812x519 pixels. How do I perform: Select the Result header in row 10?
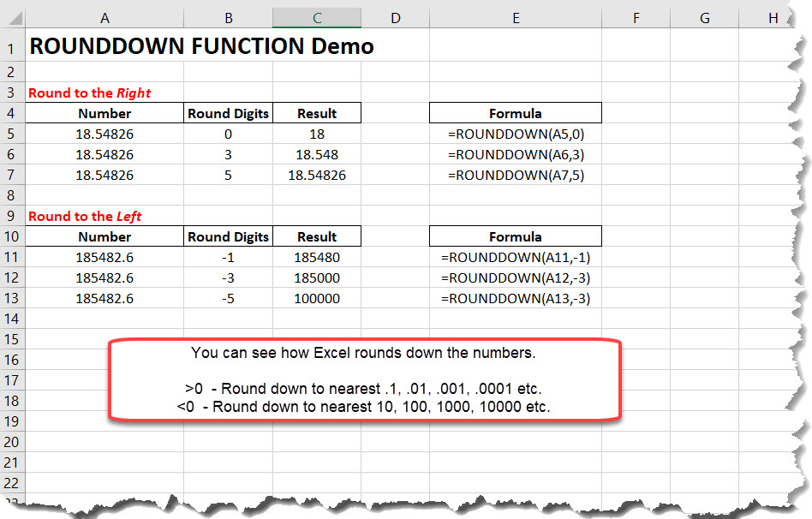coord(317,236)
